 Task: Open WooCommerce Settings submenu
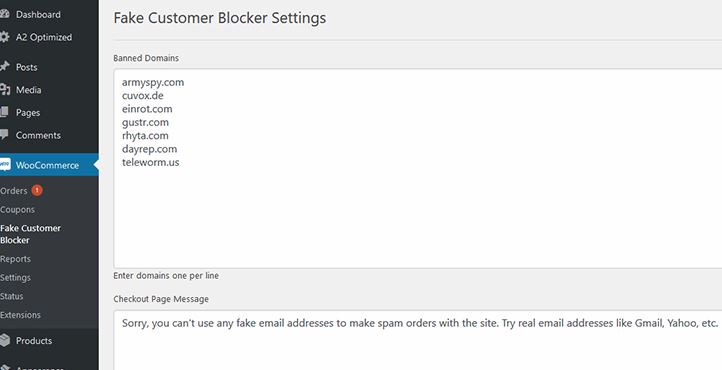[x=15, y=278]
